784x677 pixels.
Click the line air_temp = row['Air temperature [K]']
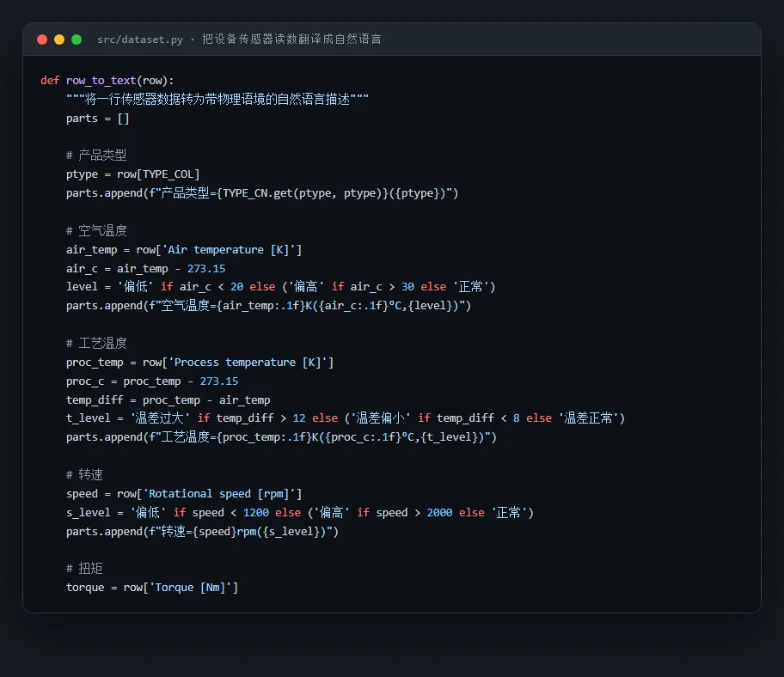click(x=184, y=250)
